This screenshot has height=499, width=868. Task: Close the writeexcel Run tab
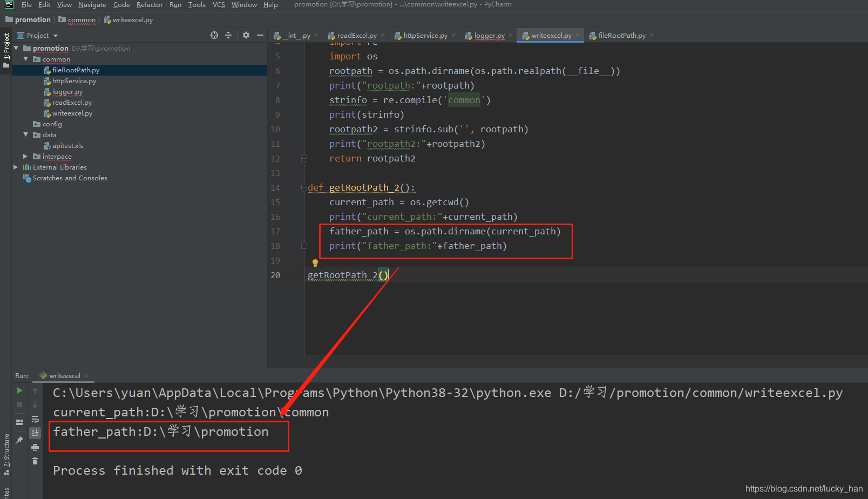[x=86, y=376]
